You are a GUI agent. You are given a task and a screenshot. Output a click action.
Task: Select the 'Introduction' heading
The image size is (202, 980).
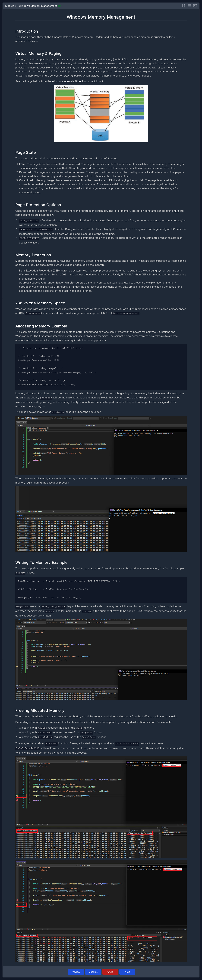tap(27, 31)
